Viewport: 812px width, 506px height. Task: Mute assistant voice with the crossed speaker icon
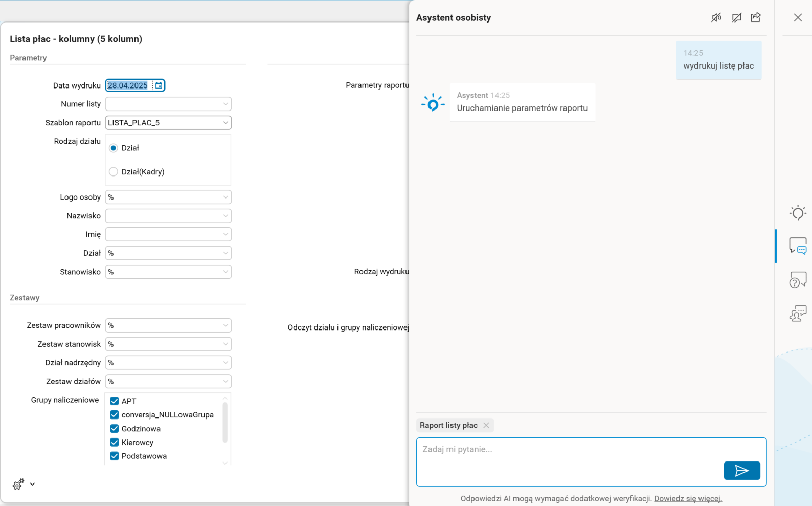(716, 18)
